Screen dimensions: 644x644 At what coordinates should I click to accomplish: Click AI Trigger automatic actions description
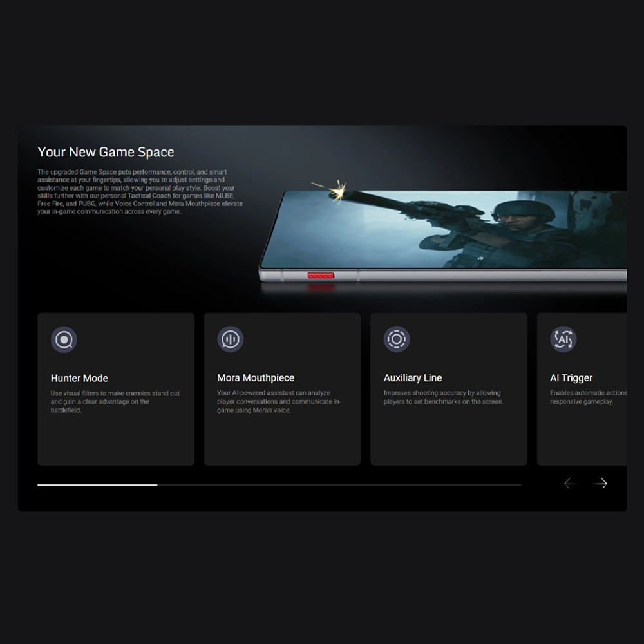point(588,397)
